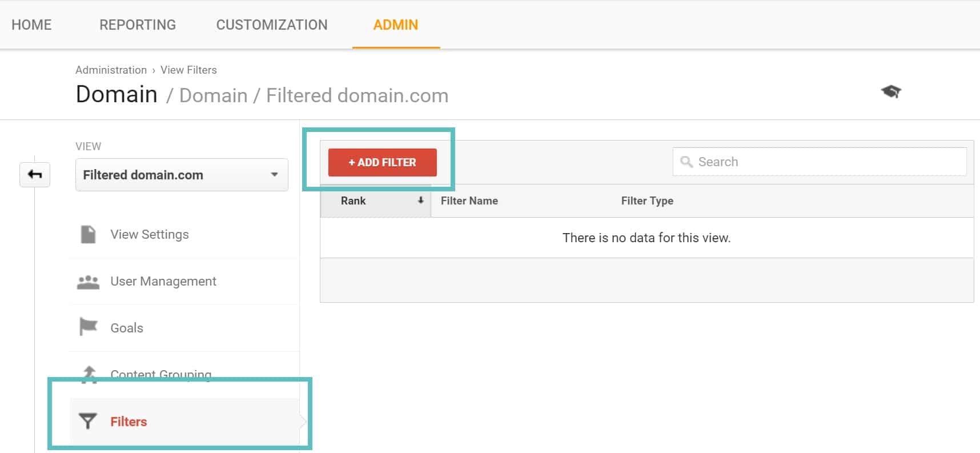Click the Filters funnel icon

click(x=87, y=421)
